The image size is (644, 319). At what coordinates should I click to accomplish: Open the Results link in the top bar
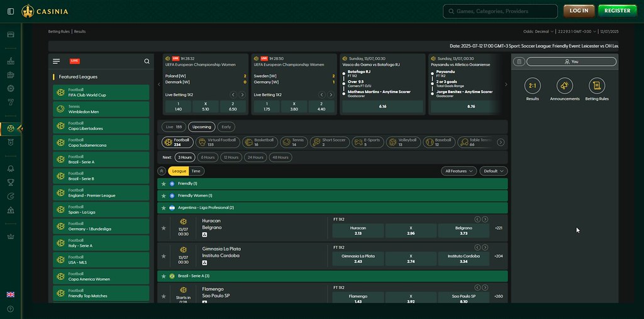[80, 31]
